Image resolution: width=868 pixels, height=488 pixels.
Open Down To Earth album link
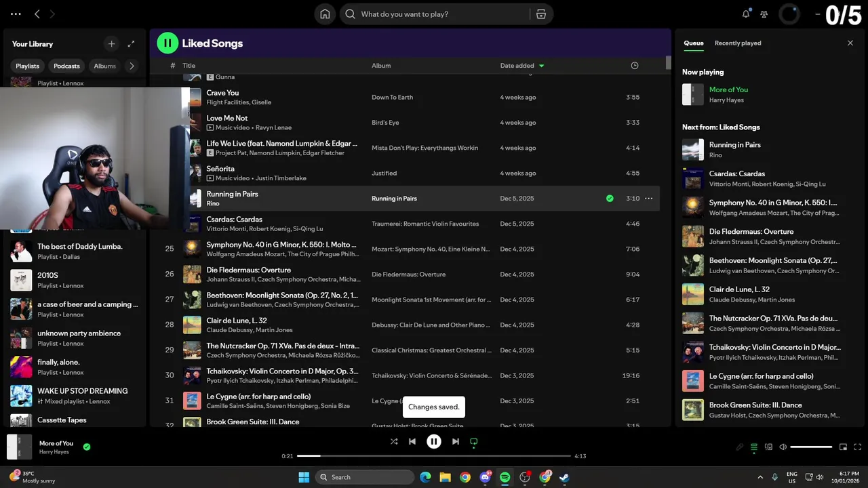tap(392, 98)
